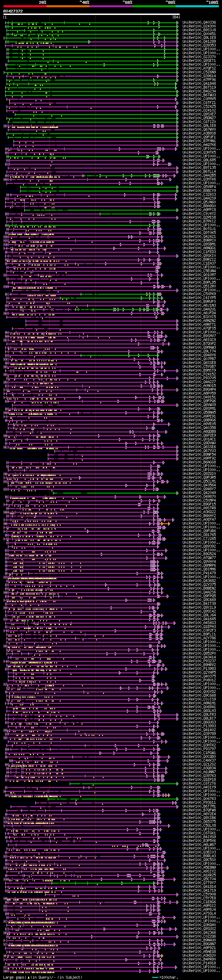Screen dimensions: 222x980
Task: Select the UniRef100_A6LW67 alignment label
Action: click(199, 845)
